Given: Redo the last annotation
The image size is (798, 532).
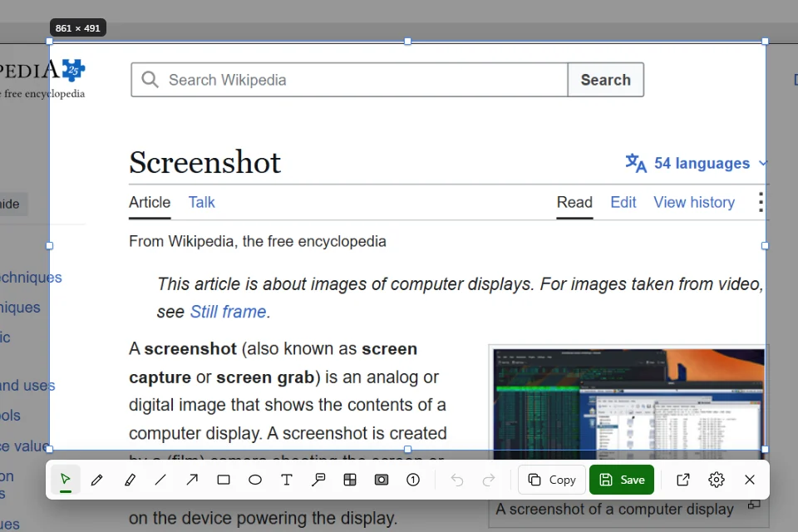Looking at the screenshot, I should point(489,480).
